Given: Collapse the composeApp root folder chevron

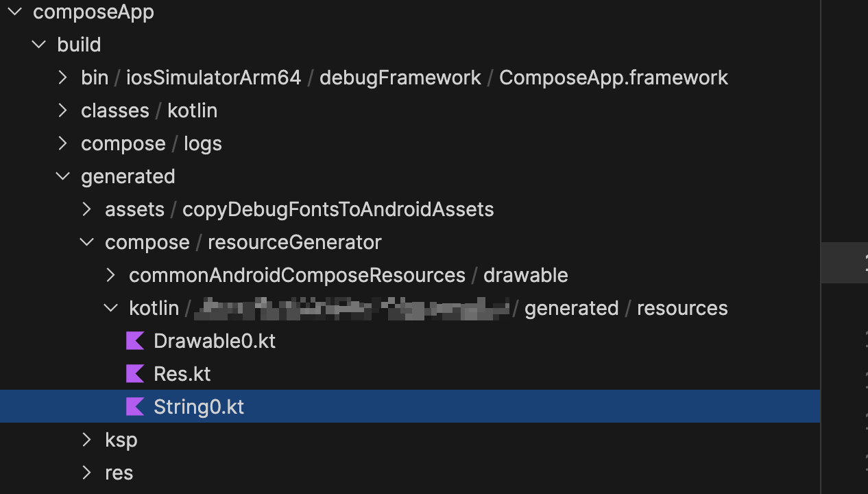Looking at the screenshot, I should [x=14, y=12].
